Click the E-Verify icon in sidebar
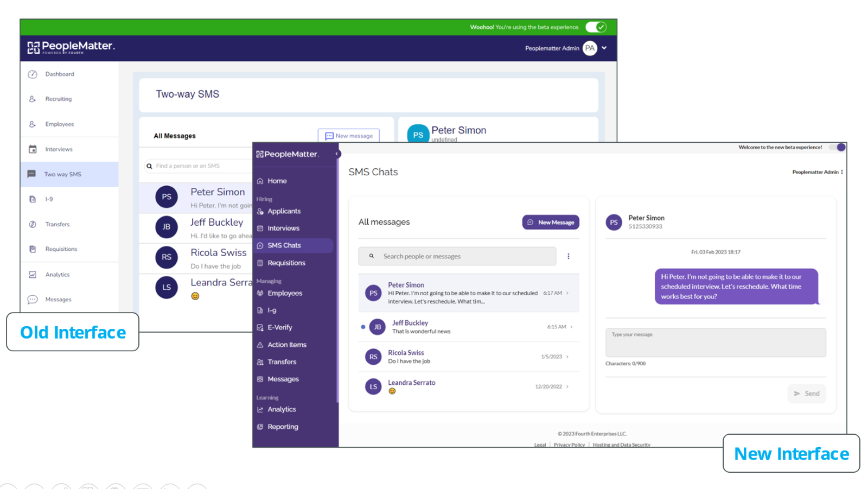Viewport: 868px width, 489px height. click(260, 328)
